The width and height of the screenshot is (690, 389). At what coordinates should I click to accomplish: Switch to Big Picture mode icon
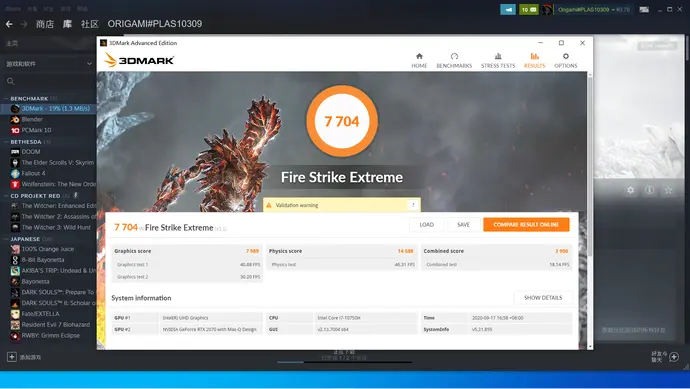pyautogui.click(x=644, y=9)
